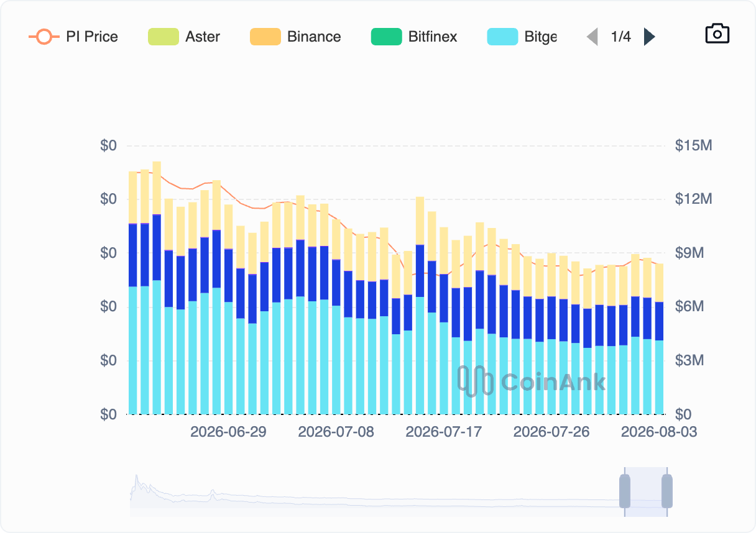This screenshot has width=756, height=533.
Task: Click the 1/4 legend page indicator
Action: click(x=620, y=37)
